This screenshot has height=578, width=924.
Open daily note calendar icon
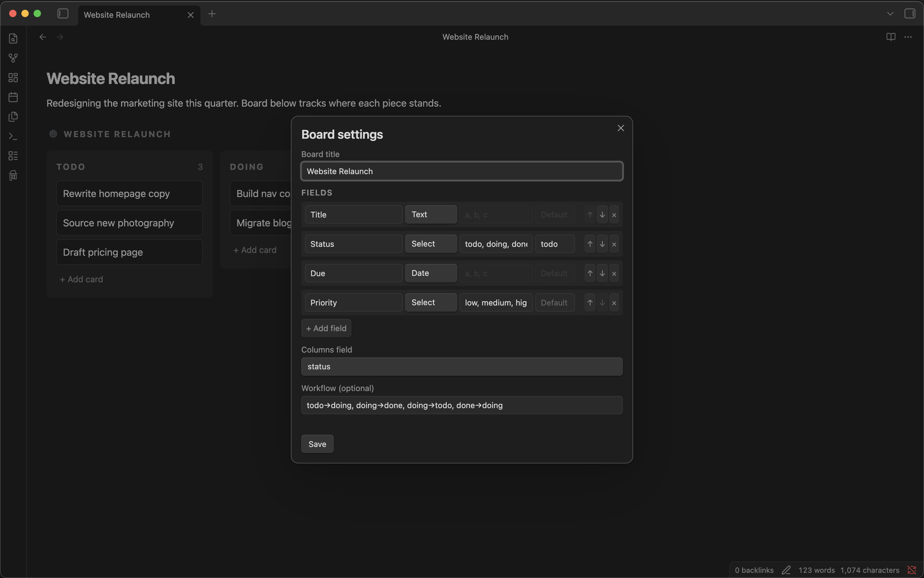tap(13, 97)
